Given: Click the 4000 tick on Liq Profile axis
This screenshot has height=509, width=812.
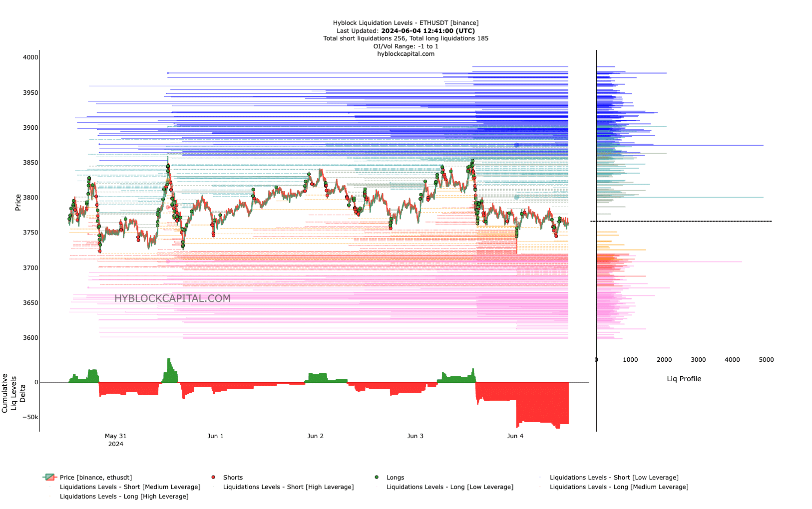Looking at the screenshot, I should [x=732, y=360].
